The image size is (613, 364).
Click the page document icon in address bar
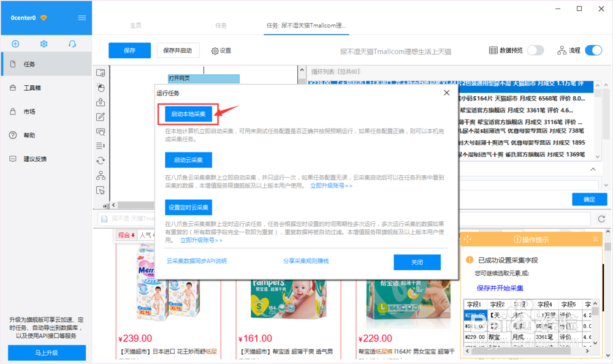(104, 219)
